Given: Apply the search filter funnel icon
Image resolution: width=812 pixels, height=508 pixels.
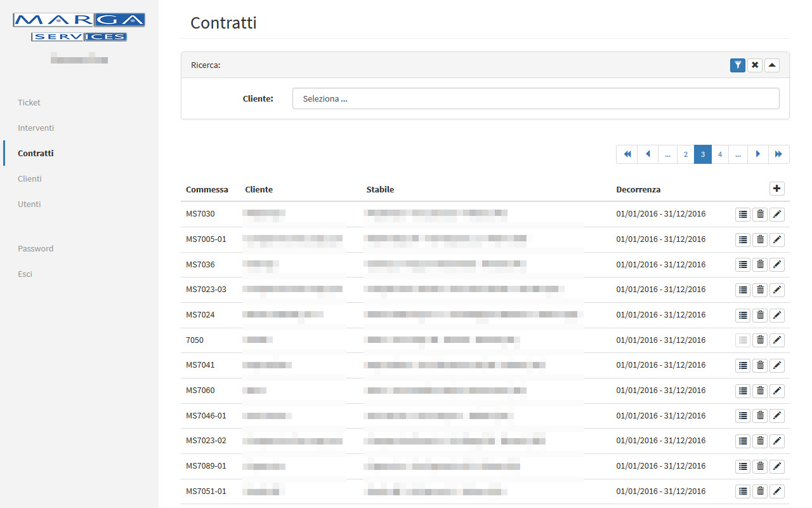Looking at the screenshot, I should pos(737,65).
